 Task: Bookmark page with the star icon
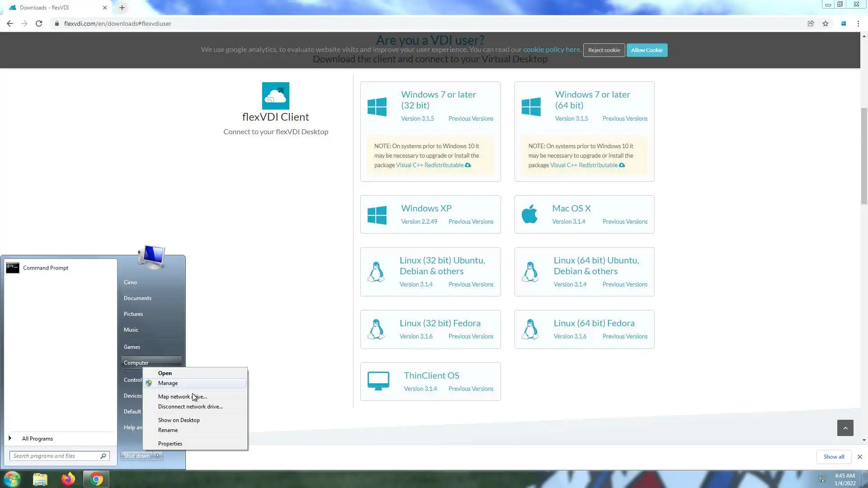click(x=826, y=23)
